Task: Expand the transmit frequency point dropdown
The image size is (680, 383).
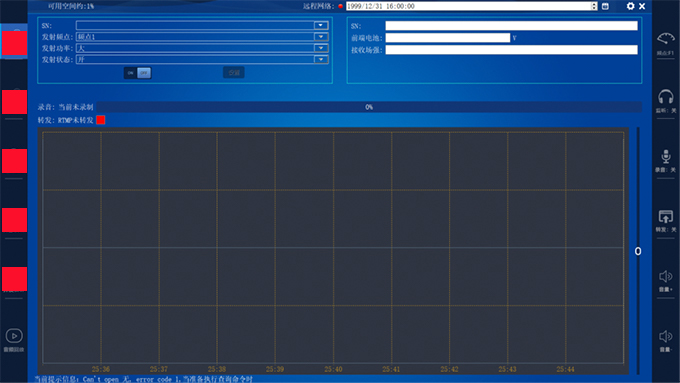Action: 321,37
